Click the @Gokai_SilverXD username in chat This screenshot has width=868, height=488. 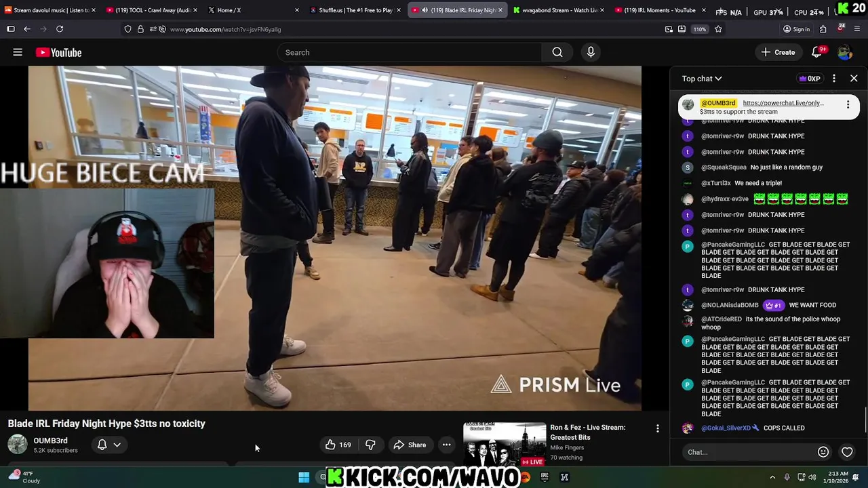tap(726, 428)
